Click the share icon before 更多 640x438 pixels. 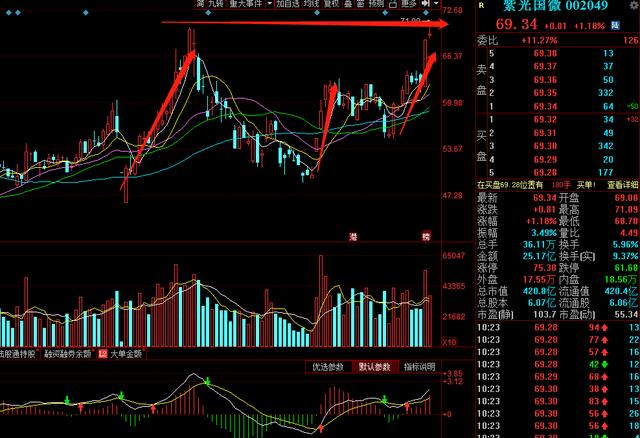392,4
